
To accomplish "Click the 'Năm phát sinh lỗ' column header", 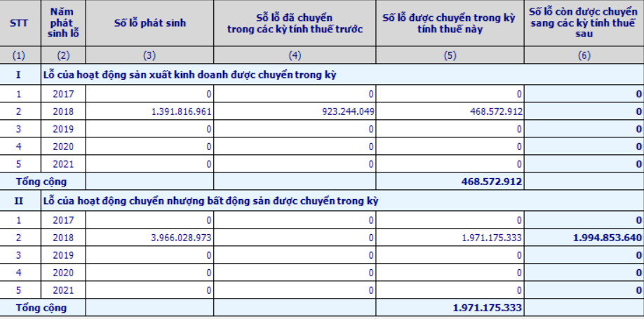I will point(63,22).
